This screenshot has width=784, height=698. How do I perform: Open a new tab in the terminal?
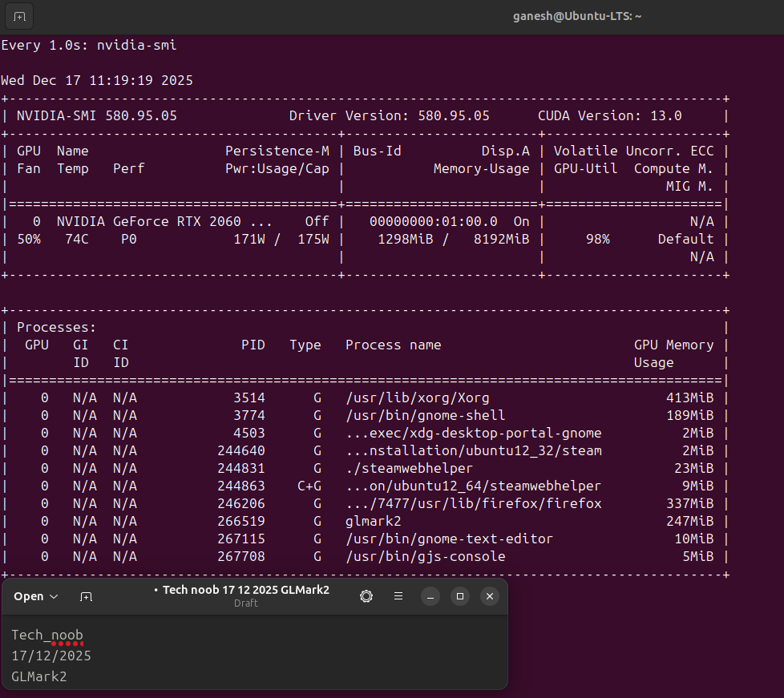[x=19, y=16]
